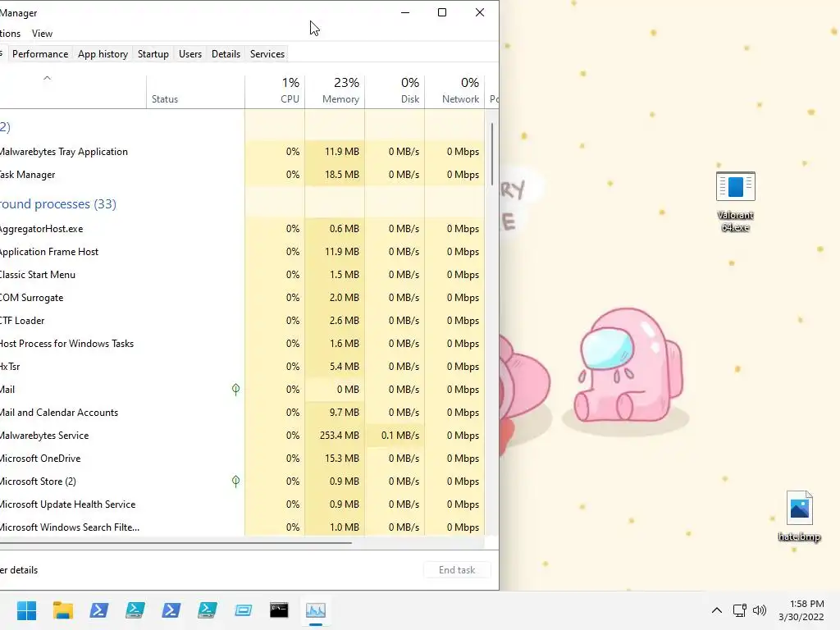Select the Classic Start Menu process
840x630 pixels.
[x=242, y=275]
